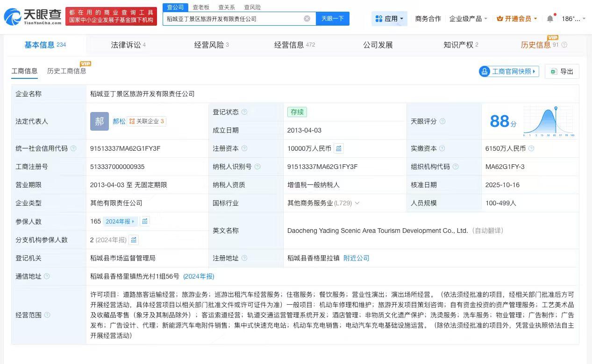Click 稻城县市场监督管理局 value
592x364 pixels.
(123, 258)
